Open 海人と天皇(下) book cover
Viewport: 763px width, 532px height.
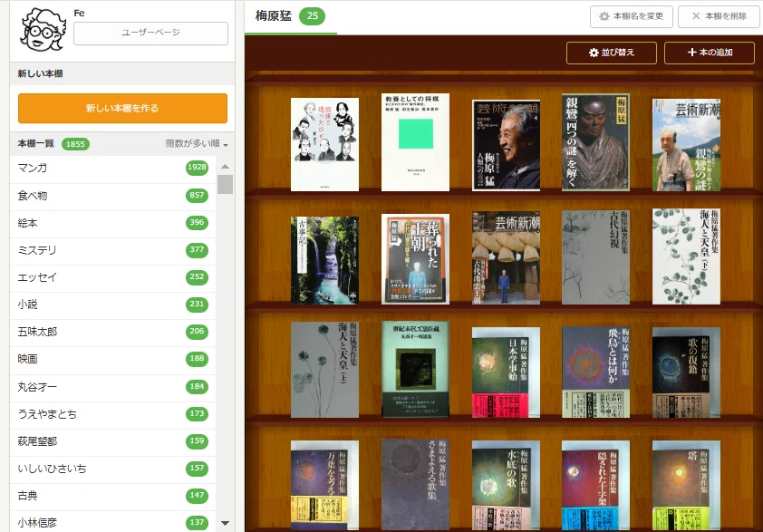686,257
